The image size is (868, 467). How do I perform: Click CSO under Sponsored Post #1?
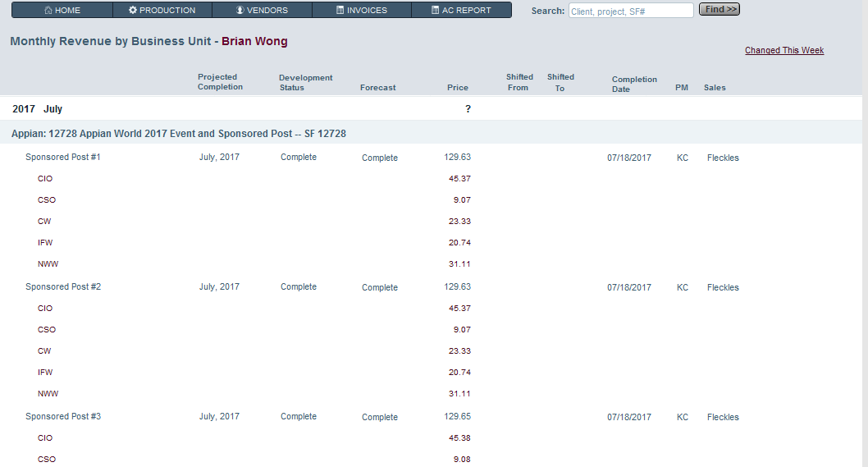[47, 200]
